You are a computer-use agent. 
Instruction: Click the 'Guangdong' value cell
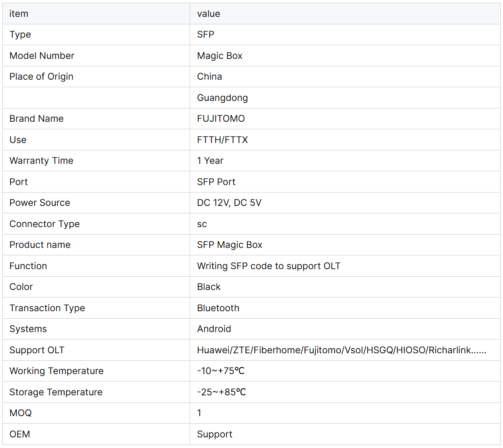pyautogui.click(x=222, y=98)
